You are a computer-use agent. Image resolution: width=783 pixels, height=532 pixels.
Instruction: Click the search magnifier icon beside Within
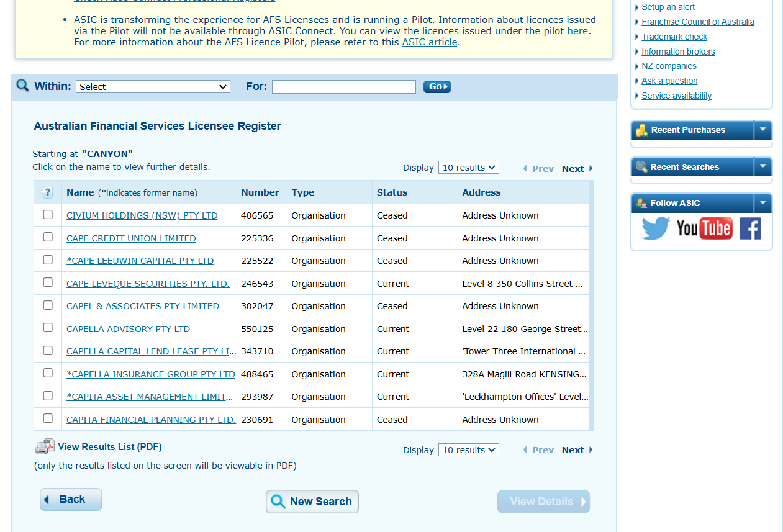tap(22, 85)
